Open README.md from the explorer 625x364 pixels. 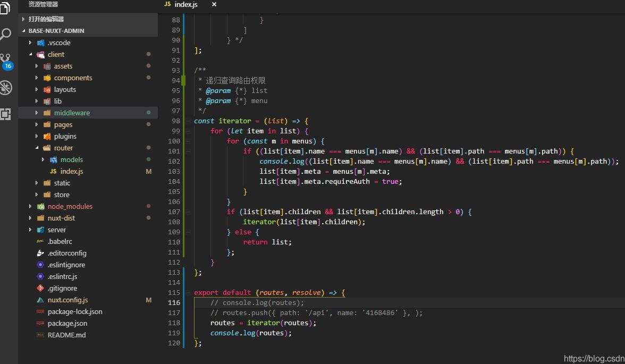(x=66, y=335)
